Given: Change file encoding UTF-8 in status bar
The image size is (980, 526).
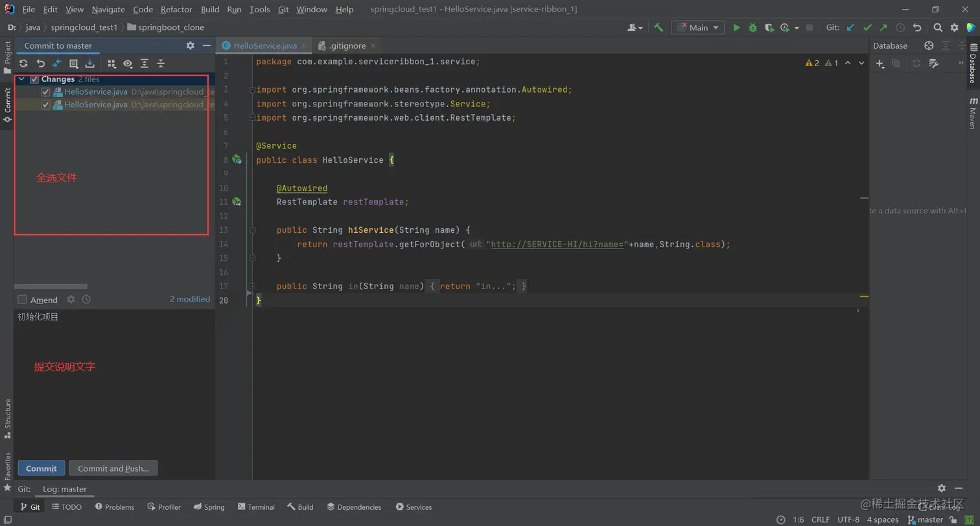Looking at the screenshot, I should (x=848, y=520).
